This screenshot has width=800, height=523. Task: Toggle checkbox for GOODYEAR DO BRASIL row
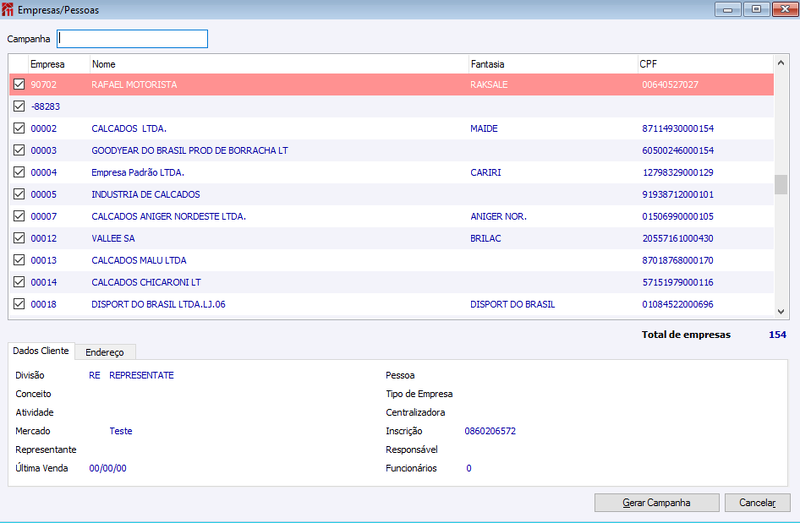[x=19, y=150]
